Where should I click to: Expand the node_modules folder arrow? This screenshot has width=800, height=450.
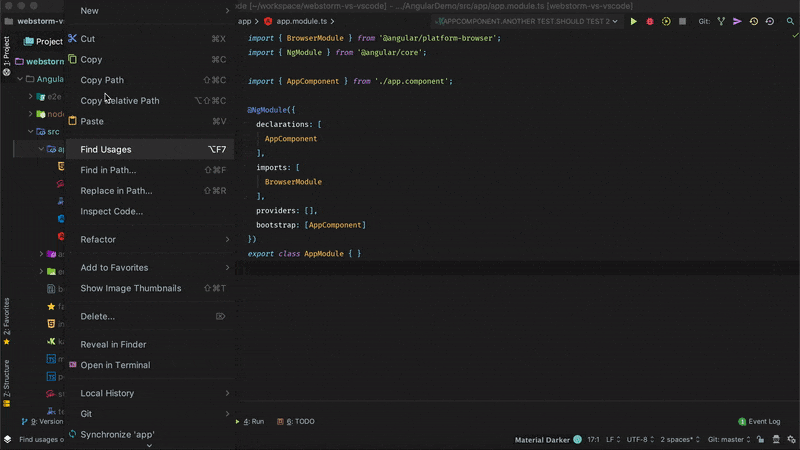31,114
